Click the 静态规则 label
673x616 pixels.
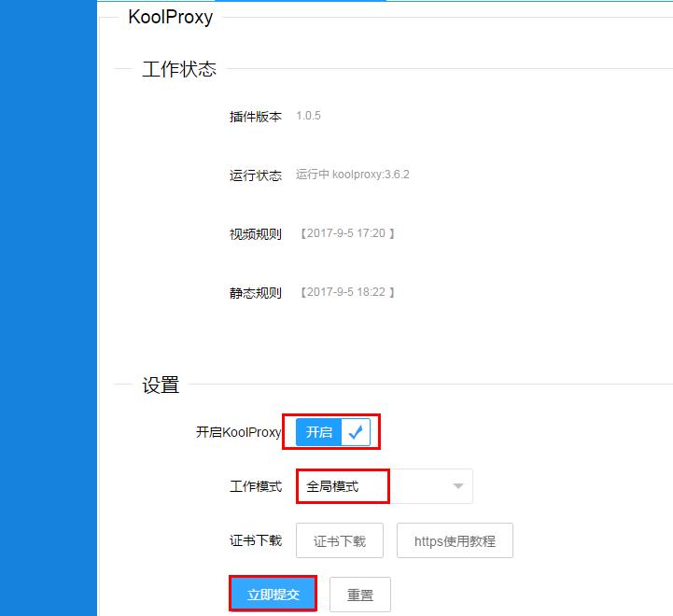256,293
